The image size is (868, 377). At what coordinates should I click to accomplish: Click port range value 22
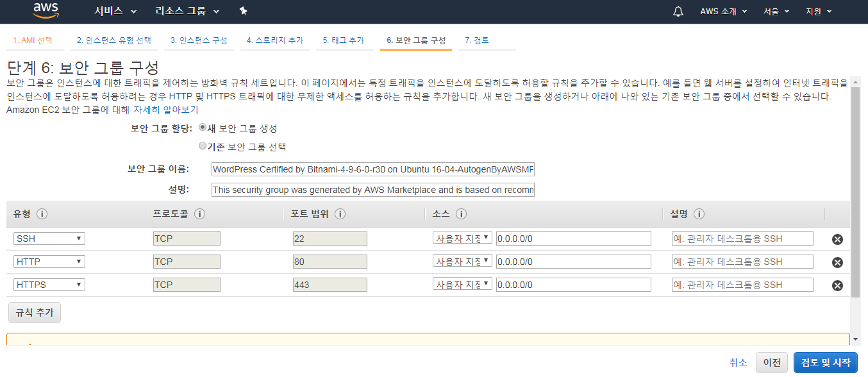click(x=330, y=239)
